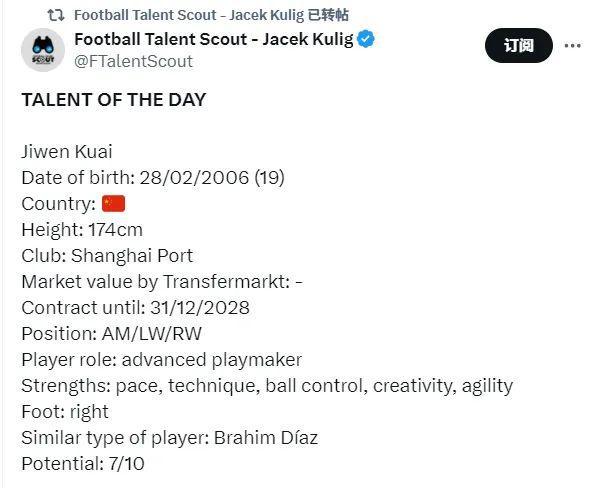
Task: Click the Club: Shanghai Port text
Action: (107, 256)
